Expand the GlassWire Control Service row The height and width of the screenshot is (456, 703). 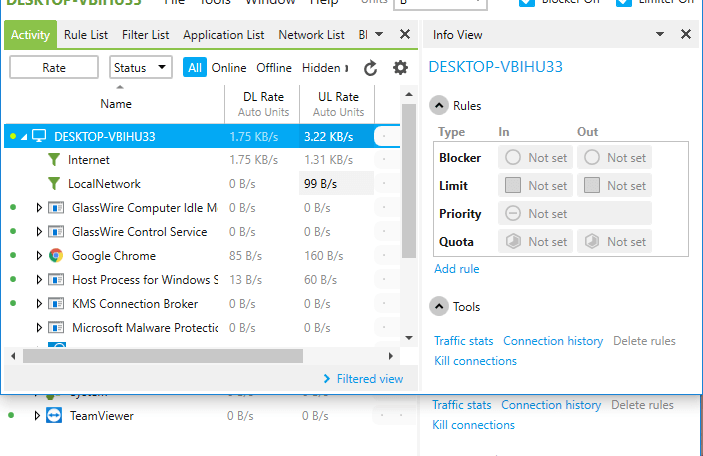pyautogui.click(x=39, y=232)
